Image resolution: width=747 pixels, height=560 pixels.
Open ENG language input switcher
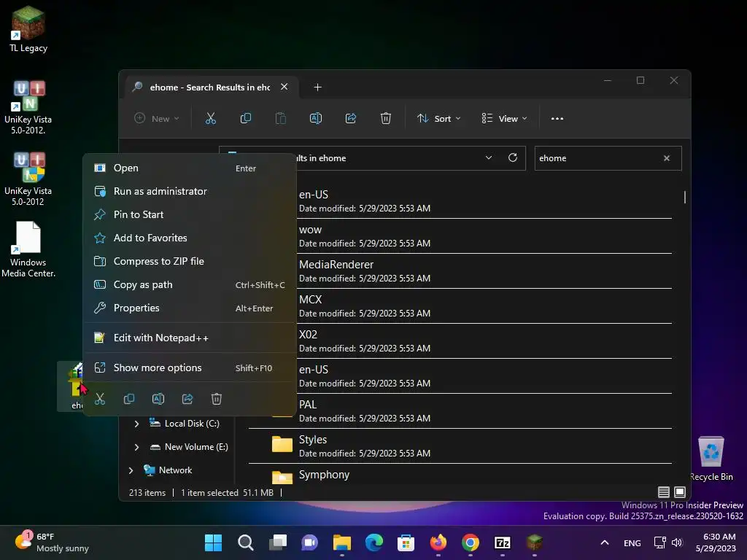pyautogui.click(x=632, y=542)
